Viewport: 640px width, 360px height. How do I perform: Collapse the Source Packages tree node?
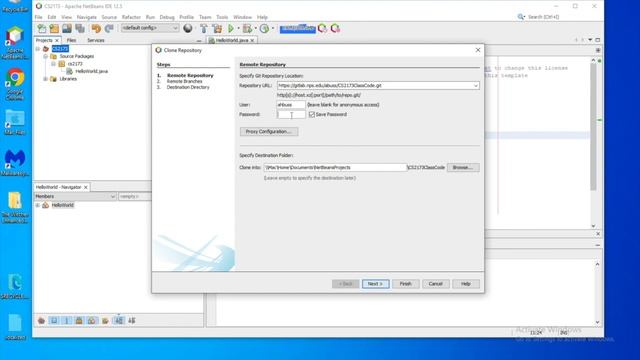[45, 56]
